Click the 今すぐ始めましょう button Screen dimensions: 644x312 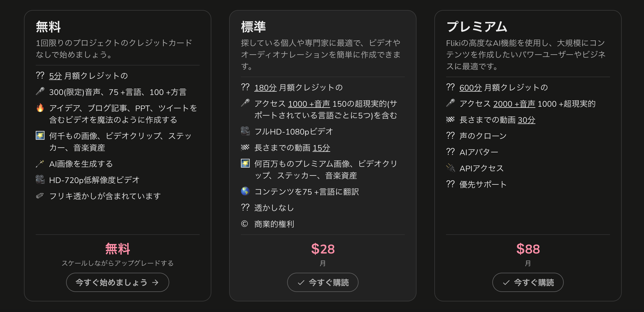[x=117, y=282]
